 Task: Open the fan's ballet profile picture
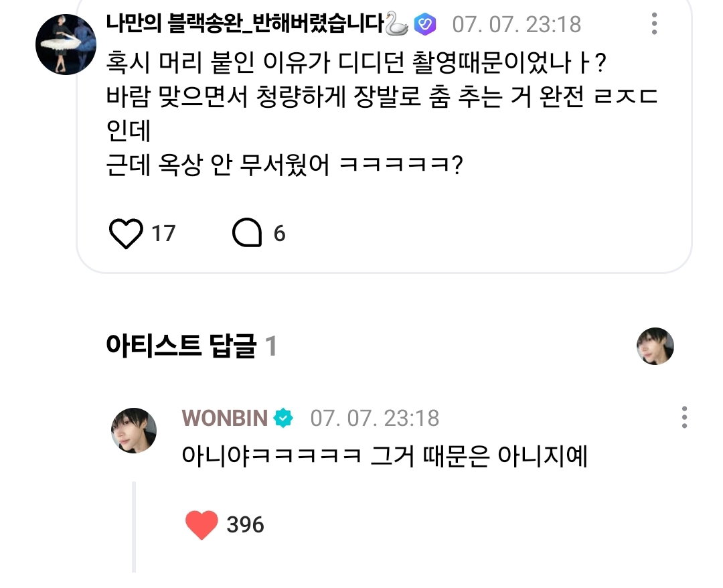point(66,44)
